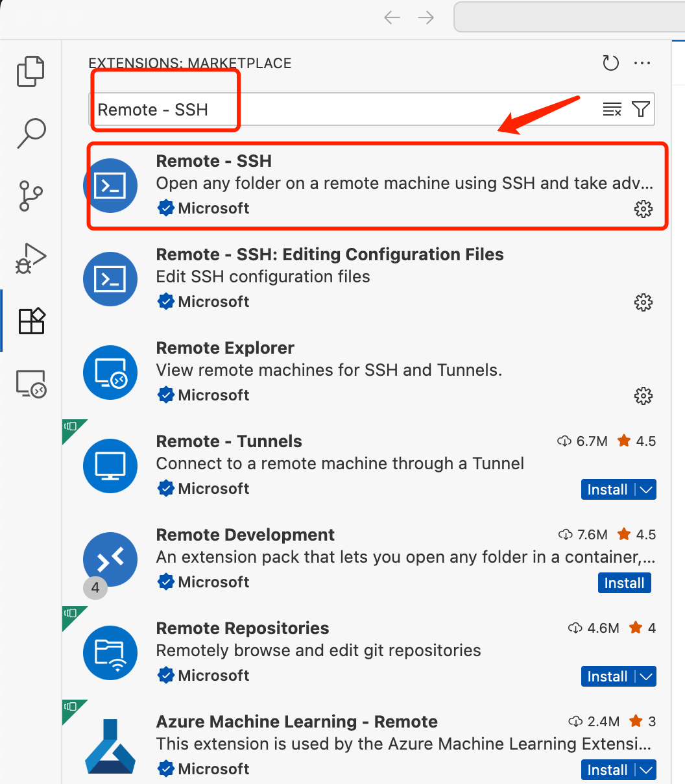Image resolution: width=685 pixels, height=784 pixels.
Task: Install the Remote Repositories extension
Action: [608, 677]
